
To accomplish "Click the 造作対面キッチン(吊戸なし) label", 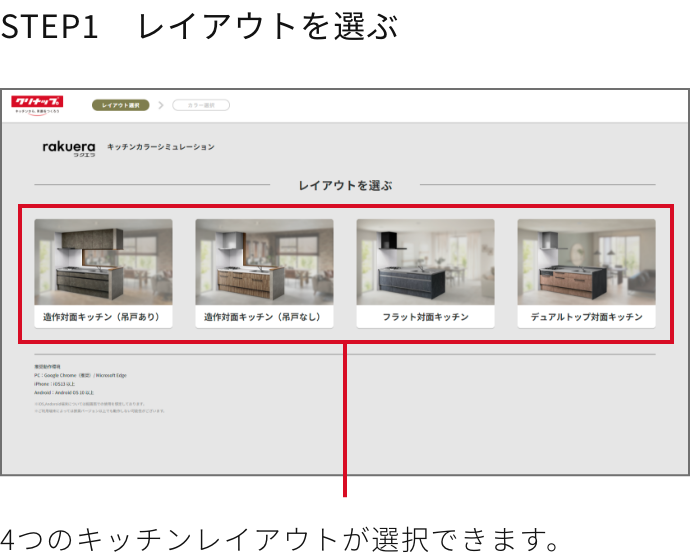I will click(x=263, y=317).
